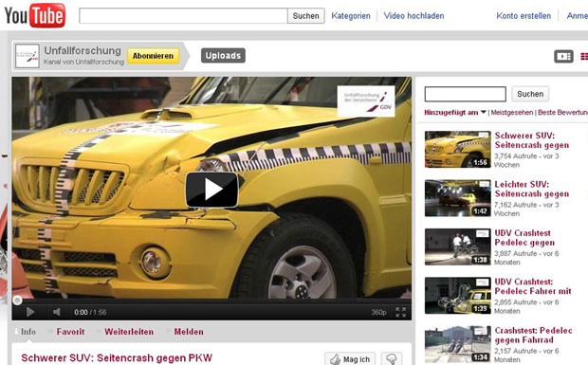Change the 360p video quality setting

coord(378,312)
